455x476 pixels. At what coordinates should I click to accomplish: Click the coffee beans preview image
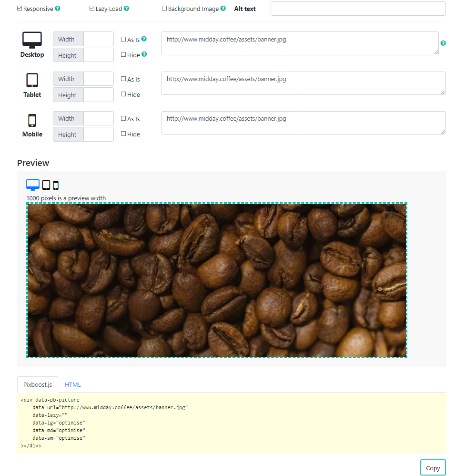click(x=217, y=280)
